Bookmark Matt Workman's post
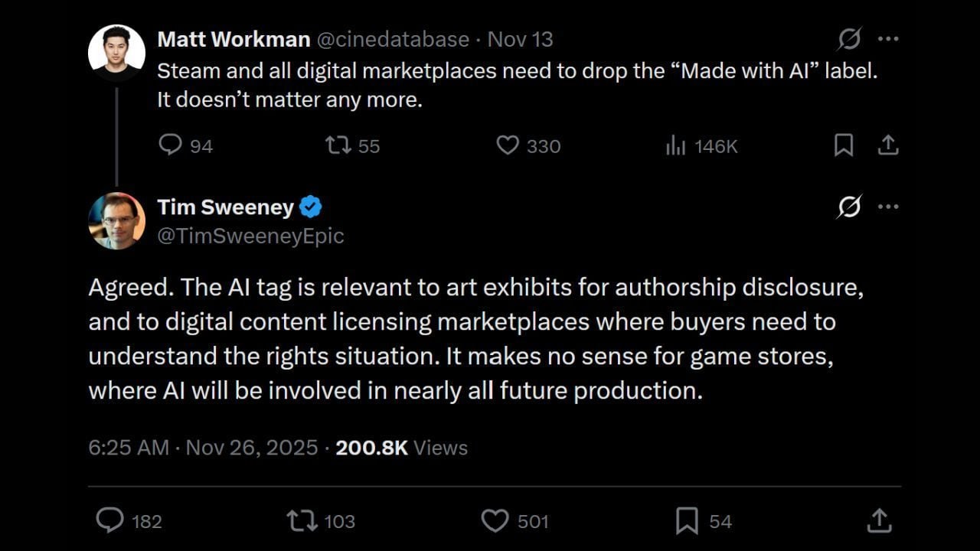This screenshot has width=980, height=551. (x=843, y=145)
